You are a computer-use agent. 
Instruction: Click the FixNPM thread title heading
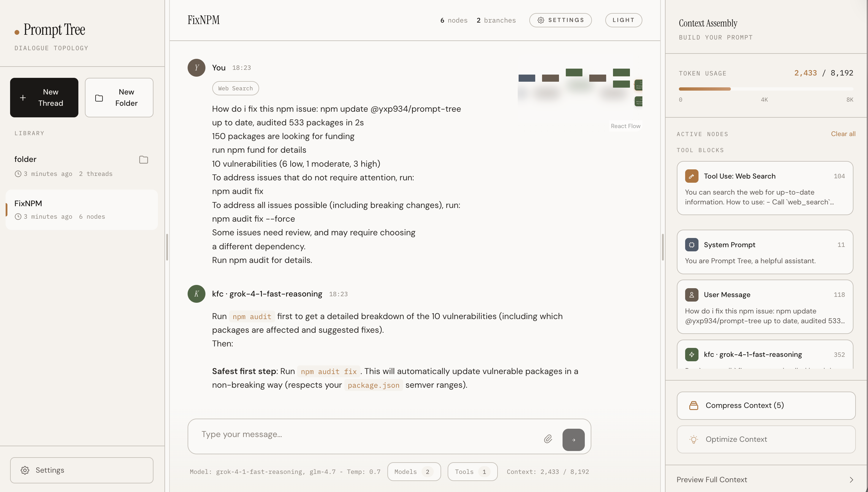pos(203,20)
